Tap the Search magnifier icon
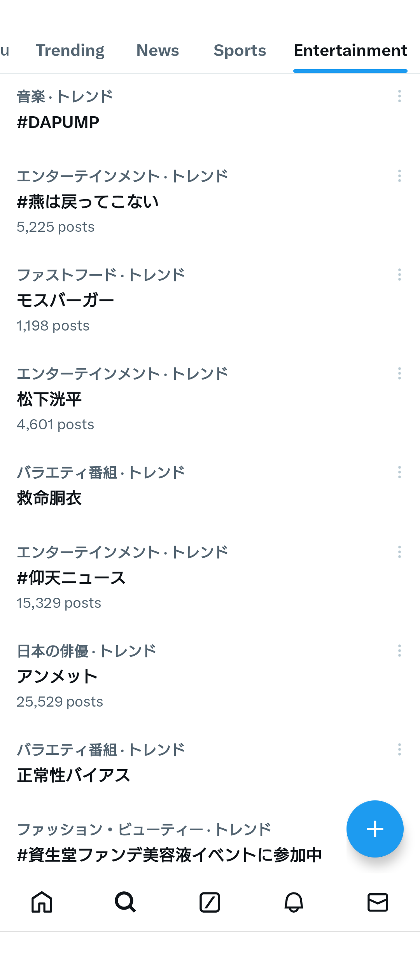This screenshot has height=980, width=420. pyautogui.click(x=126, y=902)
